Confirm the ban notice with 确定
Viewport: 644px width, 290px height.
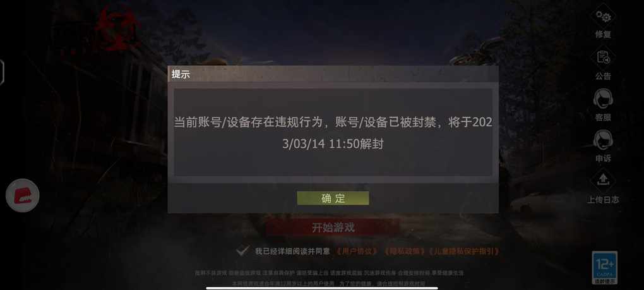pos(333,198)
